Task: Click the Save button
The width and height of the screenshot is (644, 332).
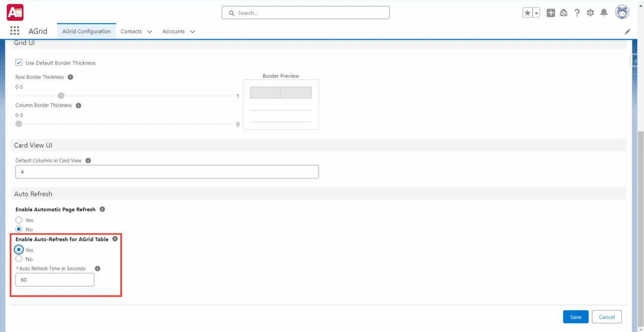Action: click(x=575, y=316)
